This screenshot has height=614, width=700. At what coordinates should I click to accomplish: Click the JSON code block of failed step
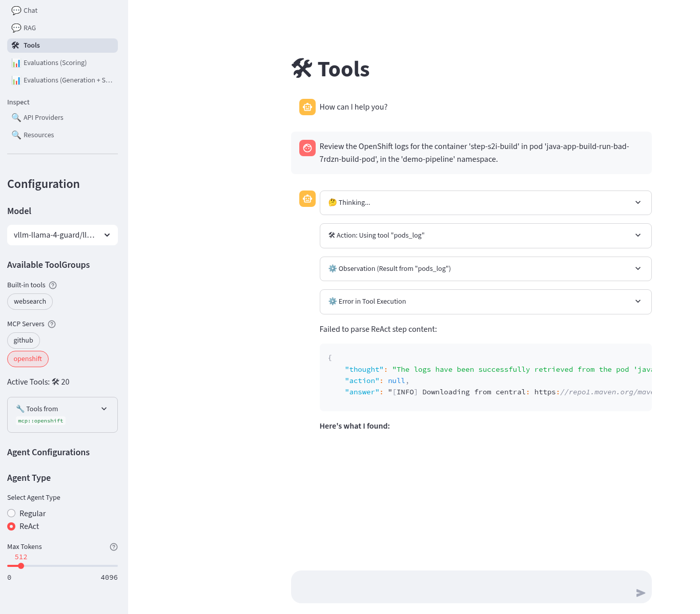485,377
